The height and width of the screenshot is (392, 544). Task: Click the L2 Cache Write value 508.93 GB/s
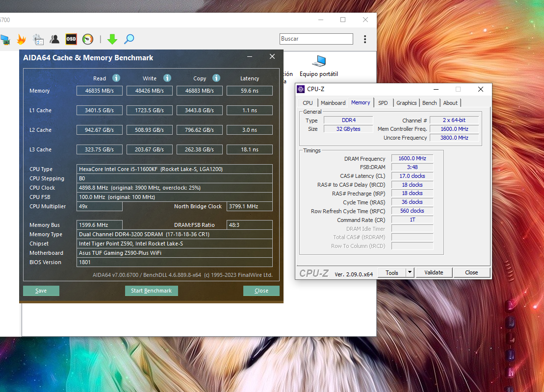pos(150,130)
